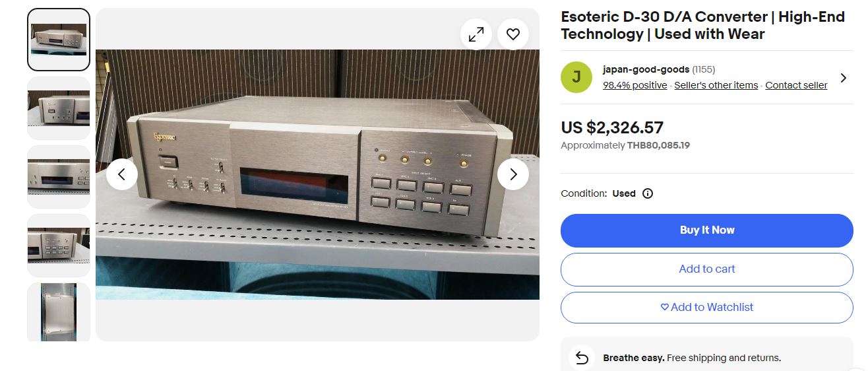This screenshot has height=371, width=868.
Task: Click the condition info circle icon
Action: (x=648, y=193)
